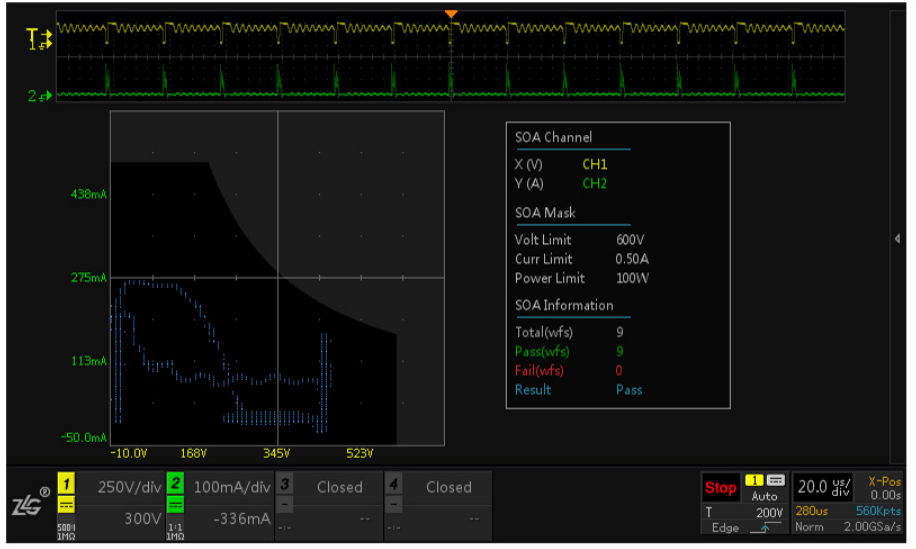This screenshot has width=916, height=549.
Task: Click the orange trigger position marker
Action: (x=451, y=13)
